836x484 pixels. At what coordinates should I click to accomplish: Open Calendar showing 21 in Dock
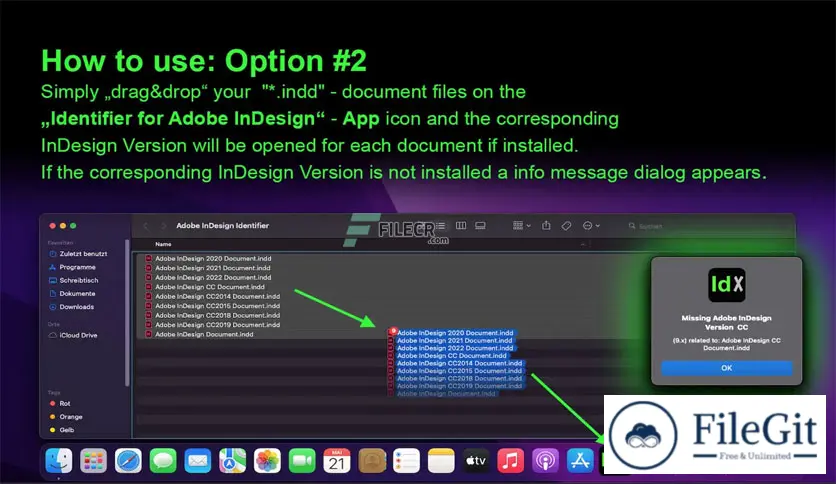337,461
